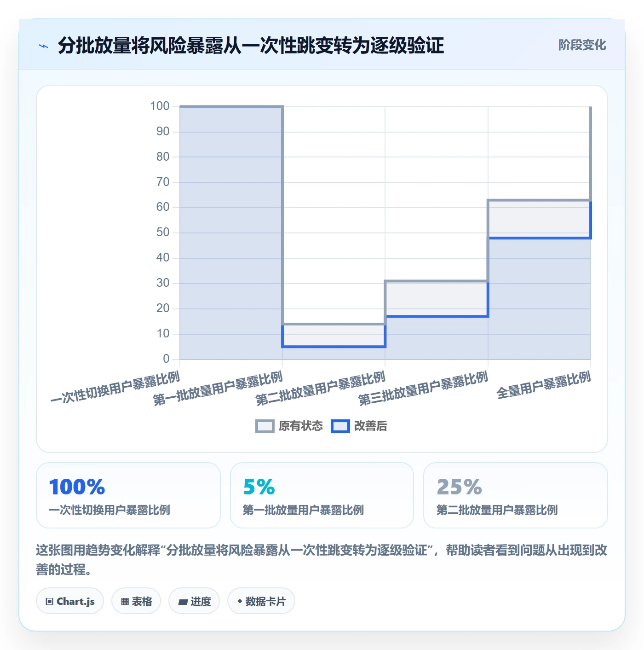644x650 pixels.
Task: Click the 25% stat value
Action: coord(459,487)
